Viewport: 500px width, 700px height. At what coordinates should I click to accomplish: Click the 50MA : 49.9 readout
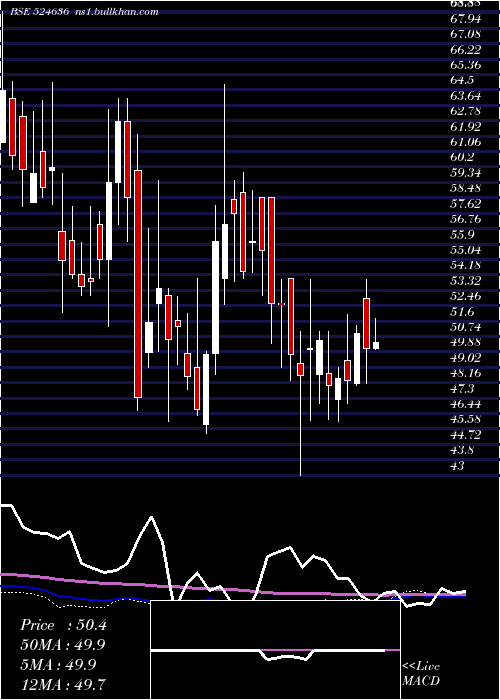coord(63,645)
